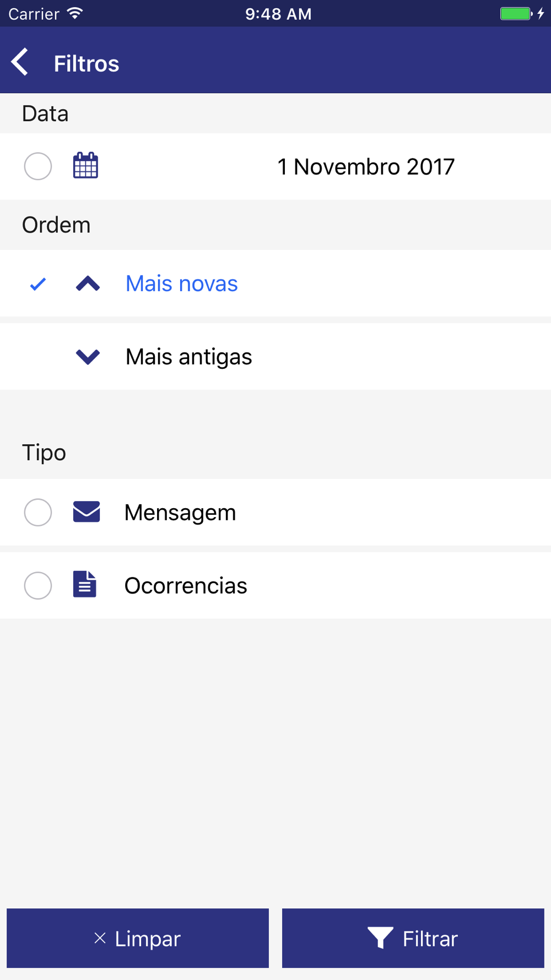Choose the Mais antigas order option
This screenshot has width=551, height=980.
[188, 357]
